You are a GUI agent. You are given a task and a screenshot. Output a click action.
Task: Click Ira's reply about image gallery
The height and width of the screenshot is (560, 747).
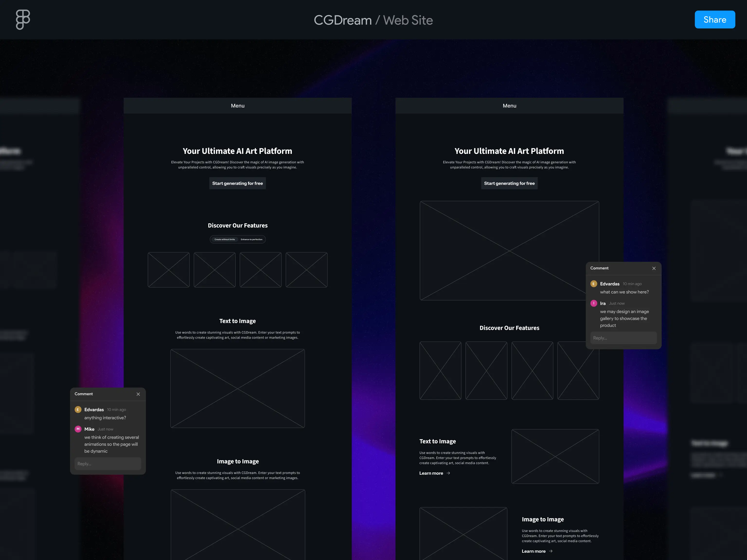coord(624,318)
